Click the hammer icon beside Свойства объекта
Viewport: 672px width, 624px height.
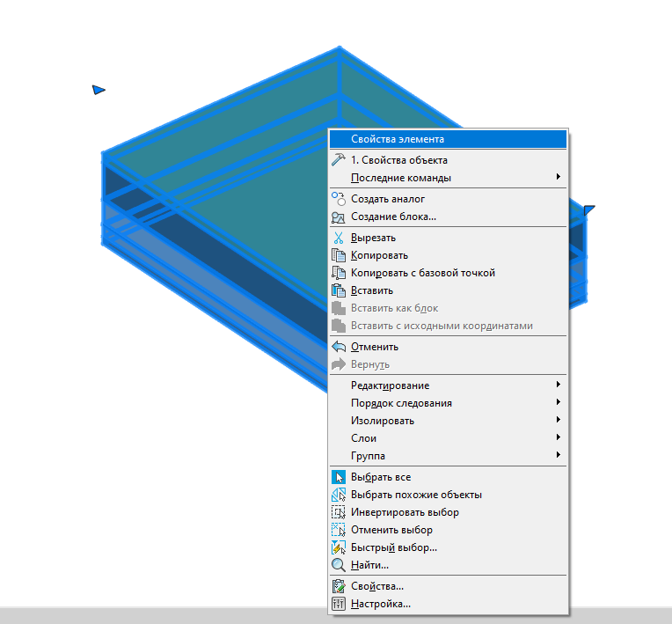coord(339,160)
